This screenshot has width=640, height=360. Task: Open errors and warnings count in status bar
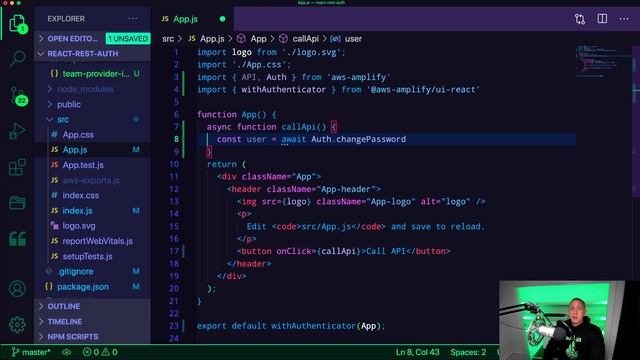click(100, 352)
